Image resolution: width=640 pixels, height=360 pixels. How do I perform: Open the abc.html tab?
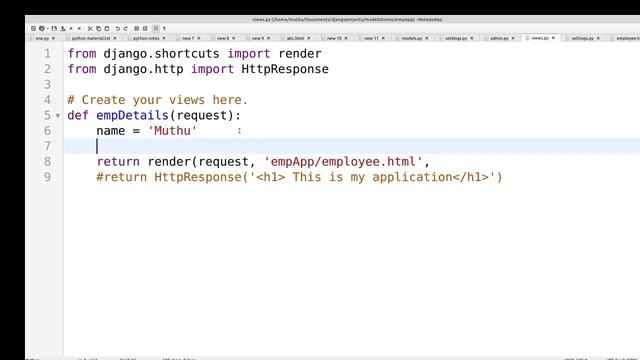(x=295, y=38)
